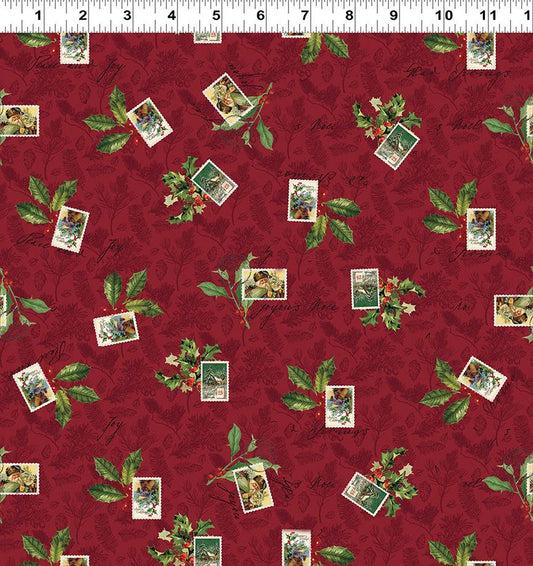Click the ruler number 1
Image resolution: width=533 pixels, height=566 pixels.
coord(38,16)
